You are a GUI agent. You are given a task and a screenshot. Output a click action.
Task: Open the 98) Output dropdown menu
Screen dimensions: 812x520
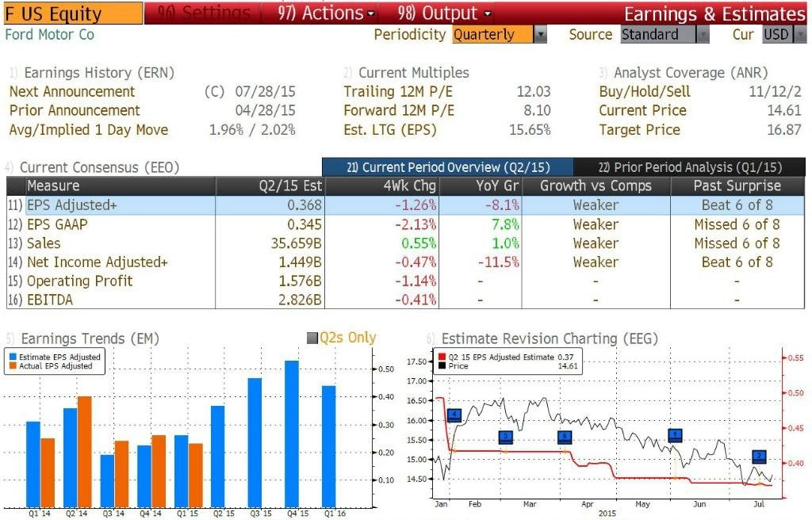[444, 13]
